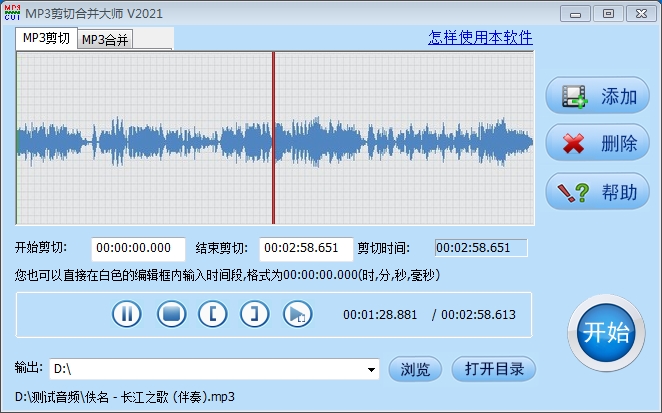The height and width of the screenshot is (413, 662).
Task: Click the 开始剪切 start time field
Action: (138, 249)
